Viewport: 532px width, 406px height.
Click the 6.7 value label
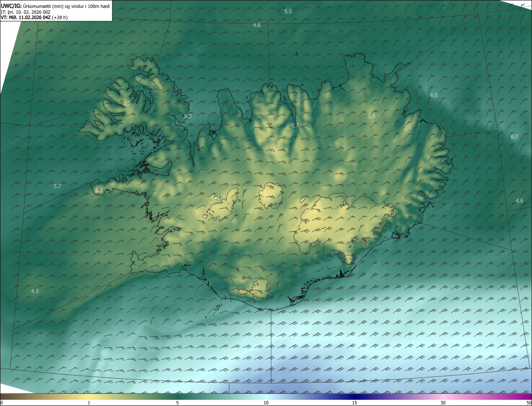click(514, 137)
